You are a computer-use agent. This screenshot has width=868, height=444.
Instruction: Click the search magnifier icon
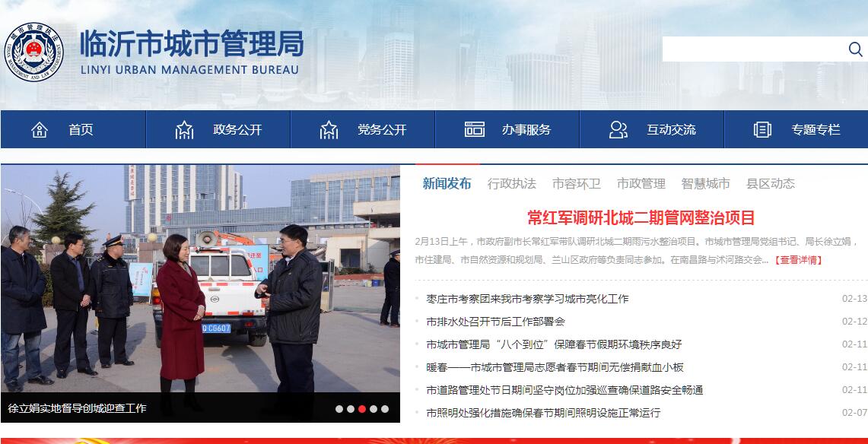click(855, 49)
